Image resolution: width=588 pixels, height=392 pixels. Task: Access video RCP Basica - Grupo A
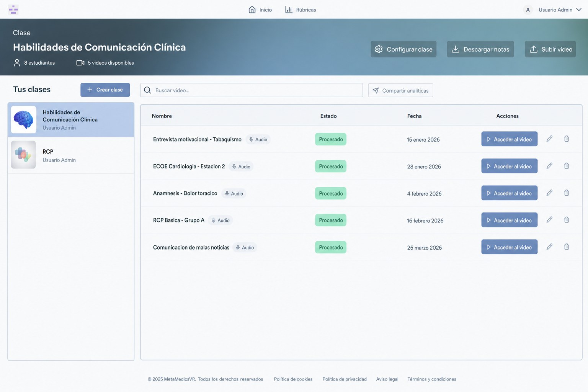tap(509, 220)
